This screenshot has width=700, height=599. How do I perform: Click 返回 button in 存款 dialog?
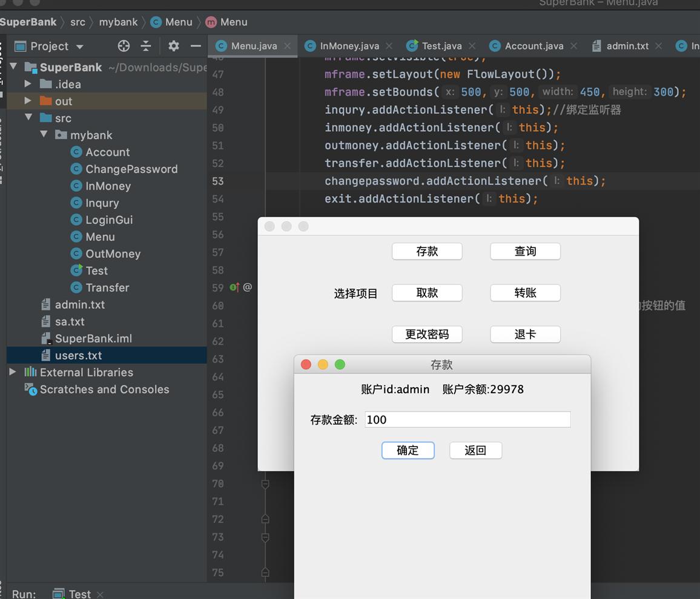point(475,450)
